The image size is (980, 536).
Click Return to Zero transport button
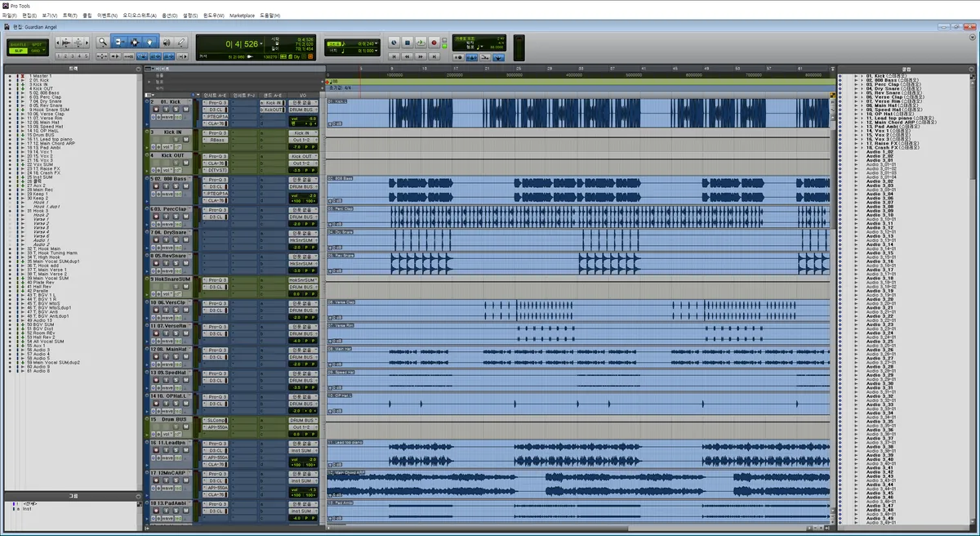(394, 56)
